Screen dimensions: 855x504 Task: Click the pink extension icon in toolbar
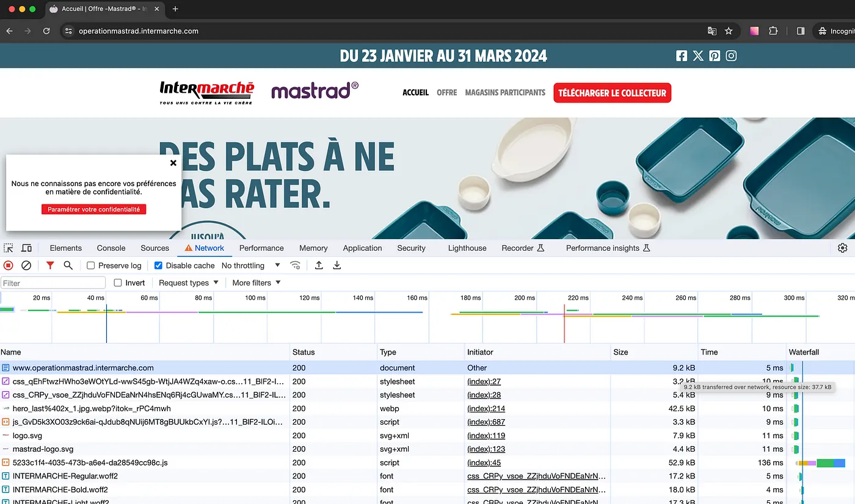pyautogui.click(x=754, y=31)
